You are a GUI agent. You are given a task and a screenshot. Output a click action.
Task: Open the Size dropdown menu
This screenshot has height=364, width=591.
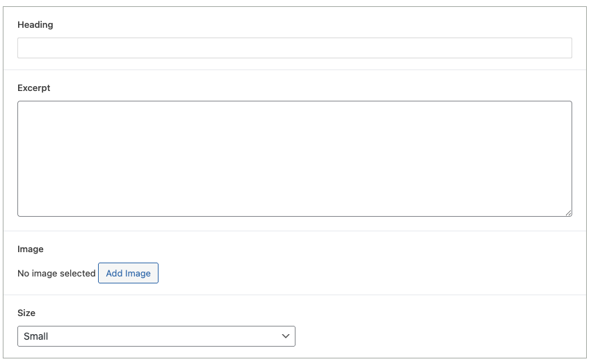156,336
